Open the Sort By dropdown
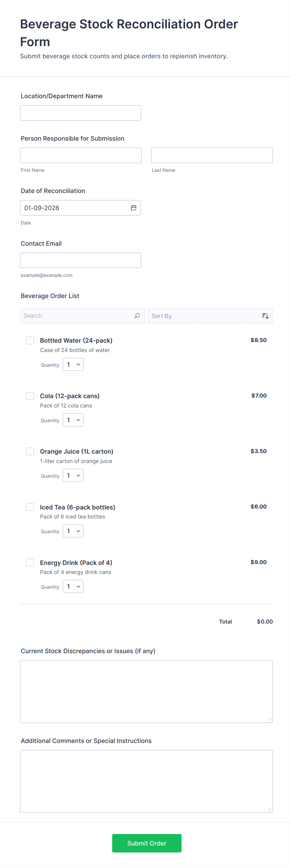290x868 pixels. (210, 316)
